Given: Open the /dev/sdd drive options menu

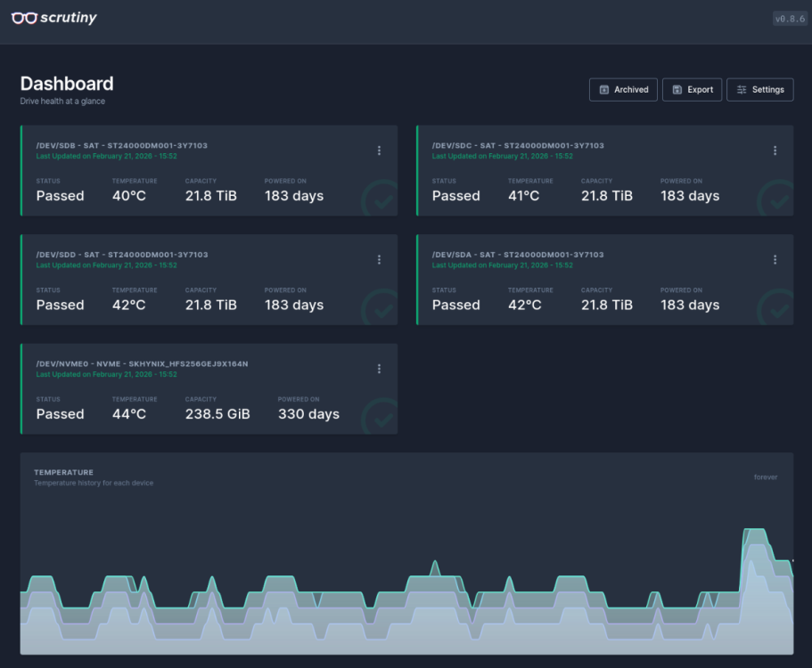Looking at the screenshot, I should click(379, 260).
